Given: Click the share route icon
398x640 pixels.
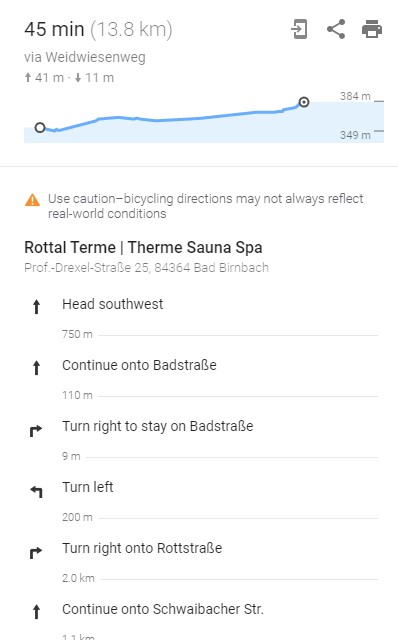Looking at the screenshot, I should [336, 29].
